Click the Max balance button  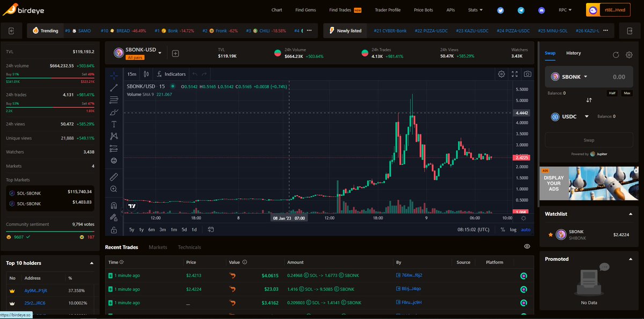pos(627,93)
